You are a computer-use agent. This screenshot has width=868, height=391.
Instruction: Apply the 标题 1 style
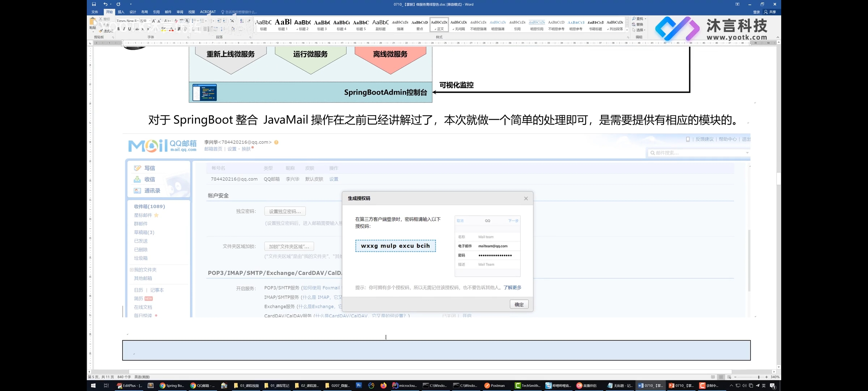(283, 25)
